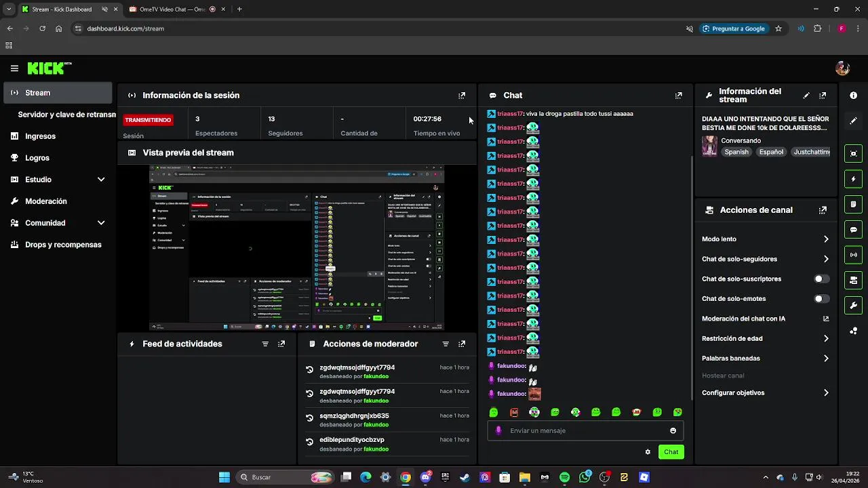Viewport: 868px width, 488px height.
Task: Click the red angry emote in quick row
Action: 514,412
